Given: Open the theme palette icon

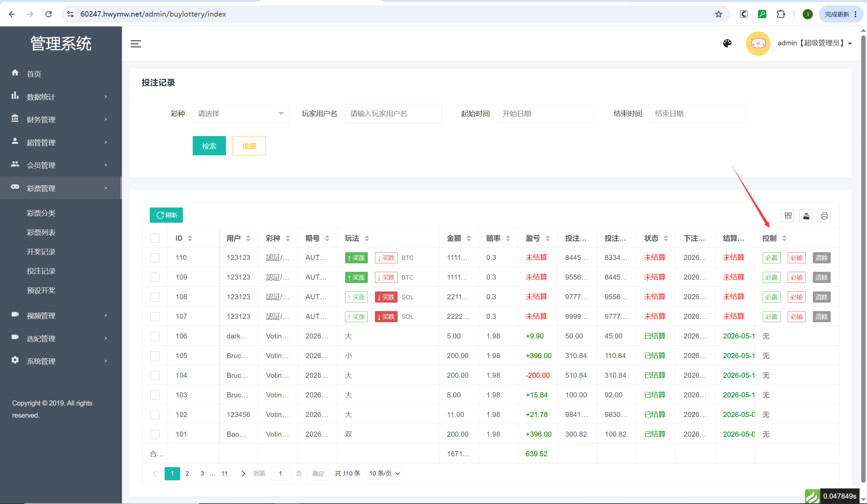Looking at the screenshot, I should 727,43.
